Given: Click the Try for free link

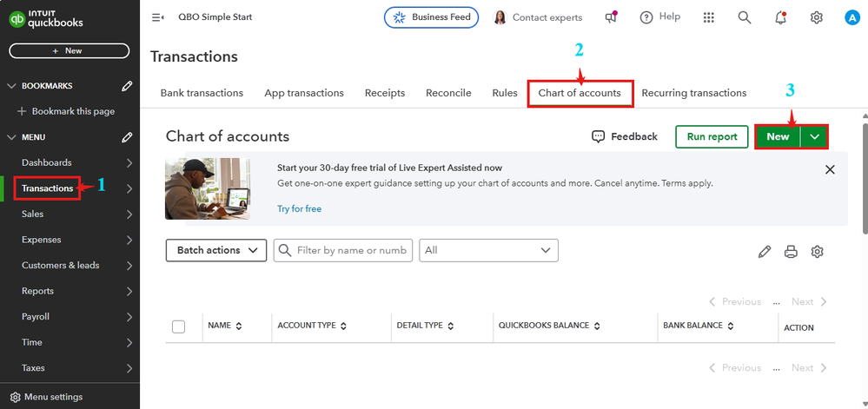Looking at the screenshot, I should click(x=299, y=209).
